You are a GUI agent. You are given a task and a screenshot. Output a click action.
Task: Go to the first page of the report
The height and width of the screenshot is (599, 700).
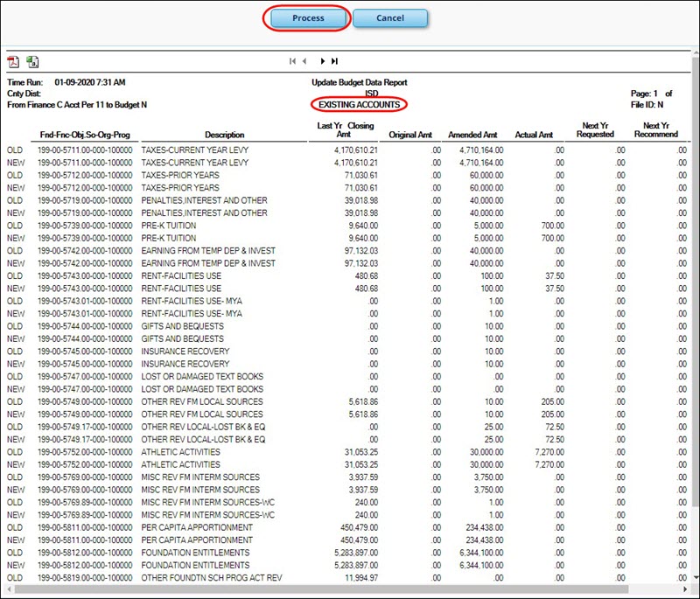[x=295, y=61]
